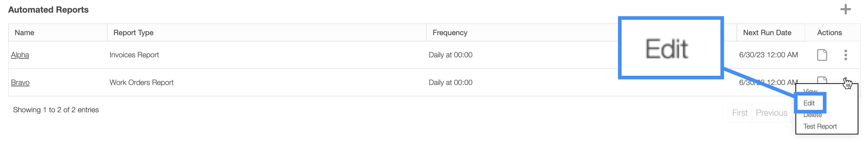Screen dimensions: 868x144
Task: Click the document icon in the Bravo row
Action: coord(822,80)
